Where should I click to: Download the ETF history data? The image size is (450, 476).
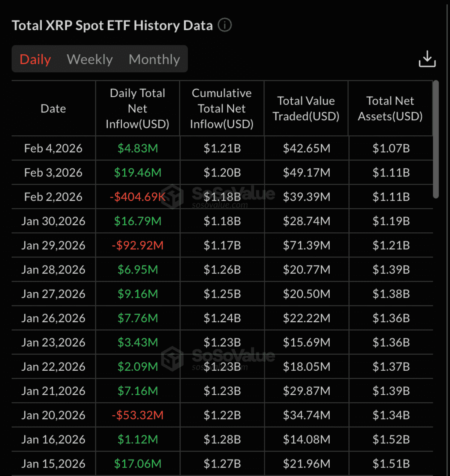tap(427, 59)
